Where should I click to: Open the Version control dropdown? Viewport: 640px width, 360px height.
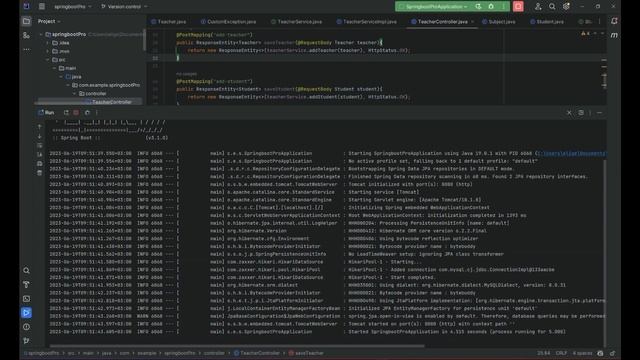pyautogui.click(x=124, y=7)
